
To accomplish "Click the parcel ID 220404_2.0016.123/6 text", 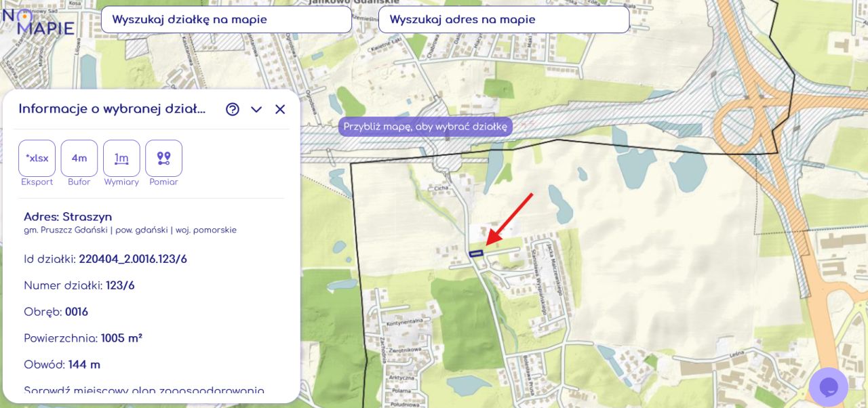I will tap(133, 259).
